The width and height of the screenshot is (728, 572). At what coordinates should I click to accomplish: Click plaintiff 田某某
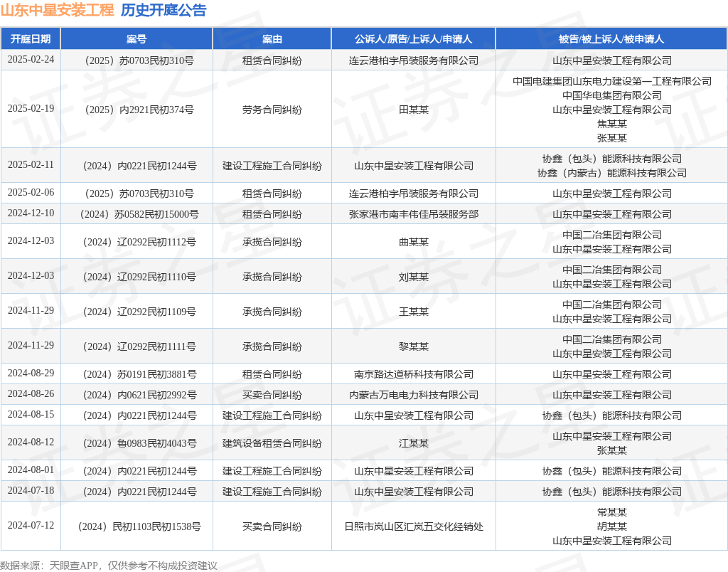(x=413, y=110)
